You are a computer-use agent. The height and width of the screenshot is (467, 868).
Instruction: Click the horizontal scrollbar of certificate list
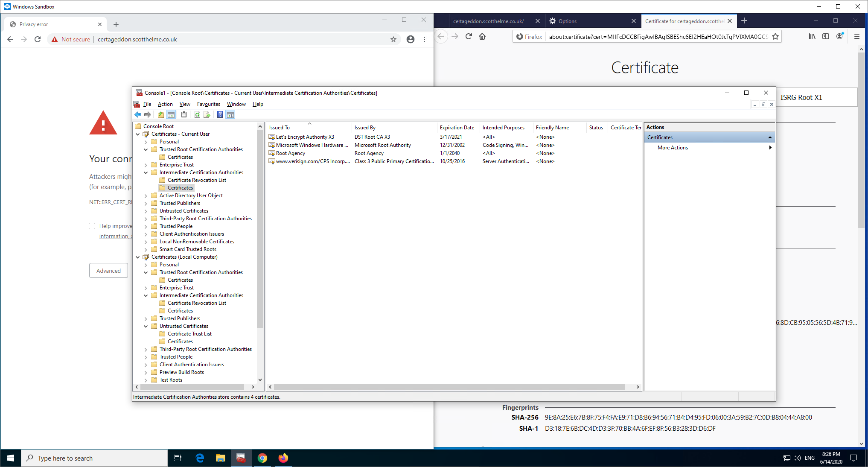[x=449, y=387]
